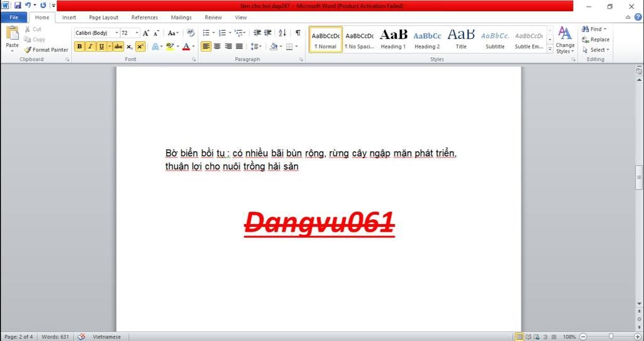Click the Text Highlight Color button
This screenshot has height=341, width=644.
point(170,46)
